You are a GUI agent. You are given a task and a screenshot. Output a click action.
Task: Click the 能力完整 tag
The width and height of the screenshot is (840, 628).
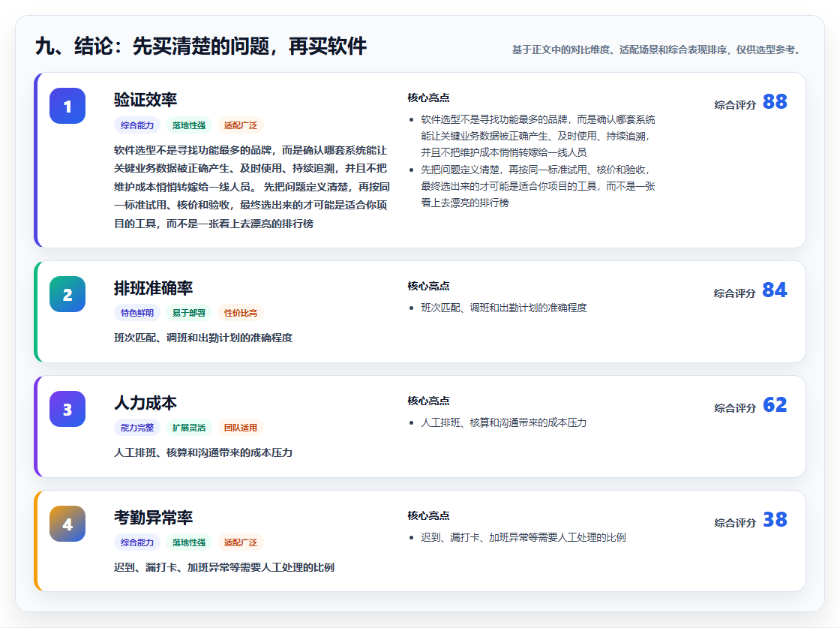tap(137, 428)
